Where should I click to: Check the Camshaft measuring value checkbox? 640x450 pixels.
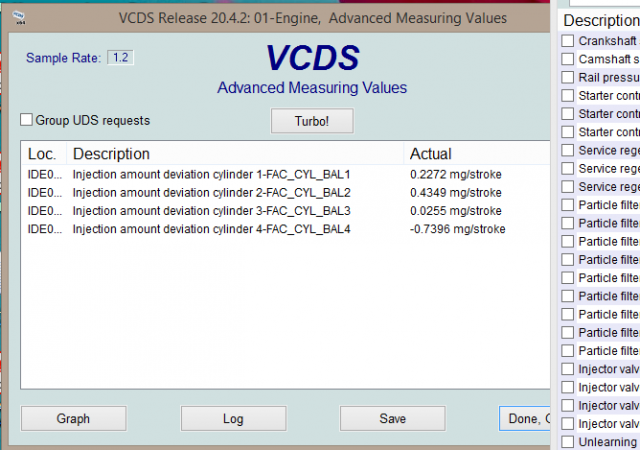click(568, 59)
